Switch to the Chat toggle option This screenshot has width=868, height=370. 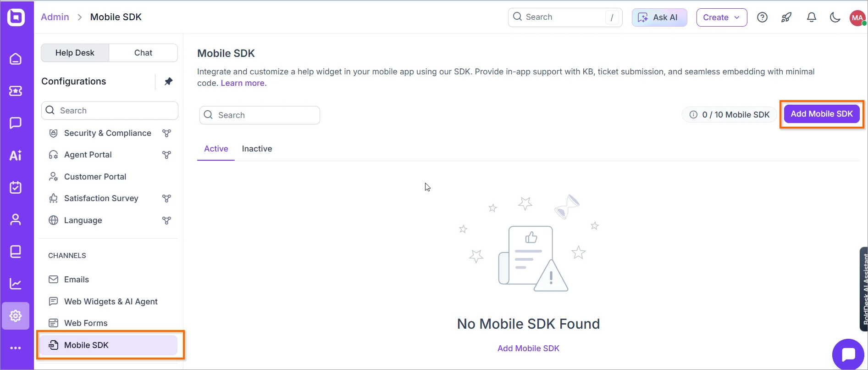143,52
